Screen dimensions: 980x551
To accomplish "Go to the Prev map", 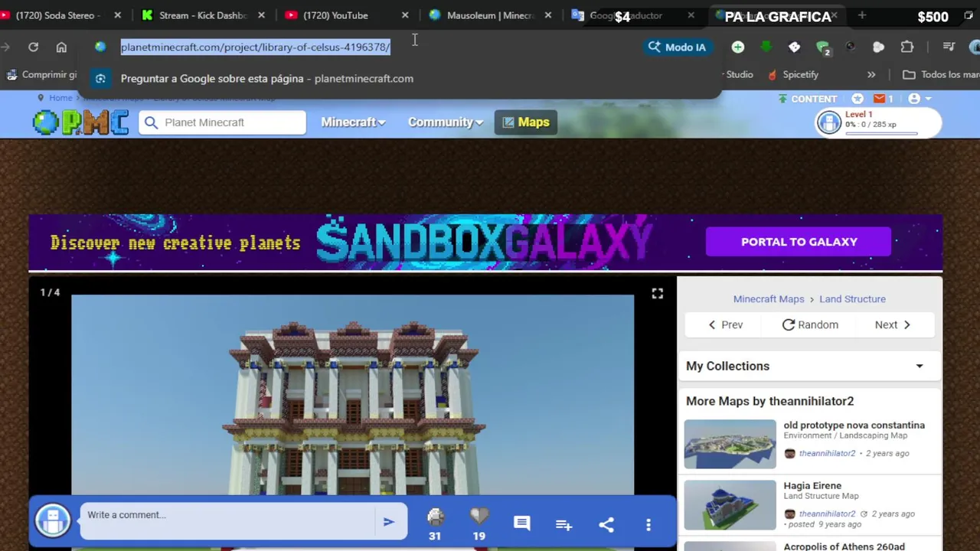I will pyautogui.click(x=725, y=324).
